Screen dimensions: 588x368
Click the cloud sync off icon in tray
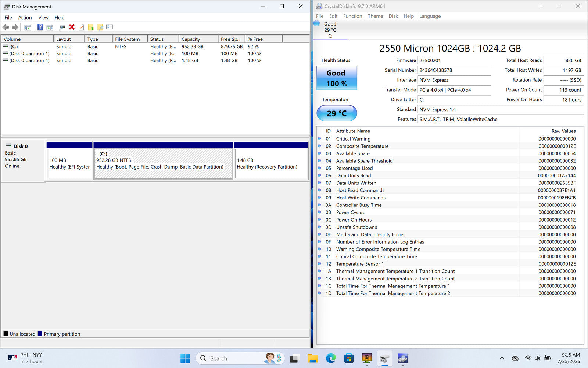coord(515,358)
